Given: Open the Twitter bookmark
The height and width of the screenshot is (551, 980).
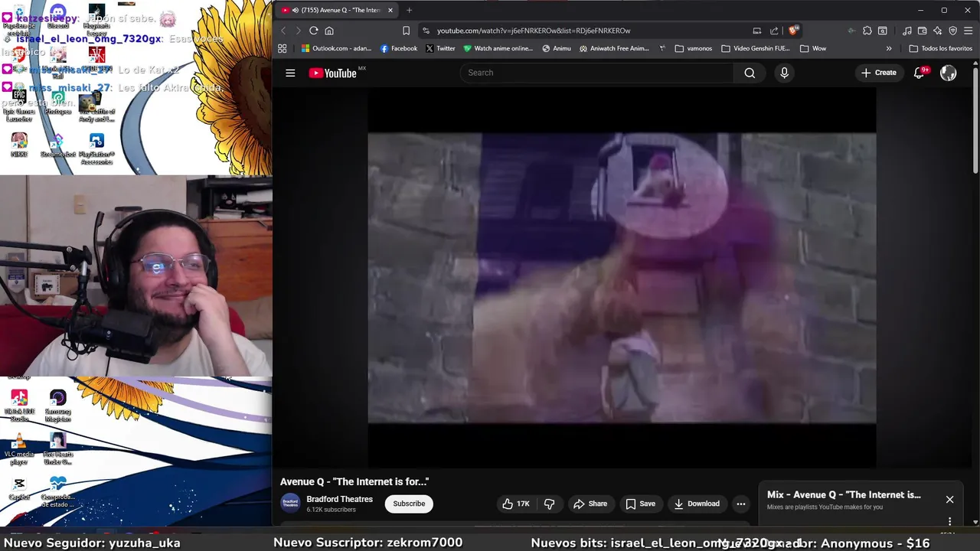Looking at the screenshot, I should 440,48.
